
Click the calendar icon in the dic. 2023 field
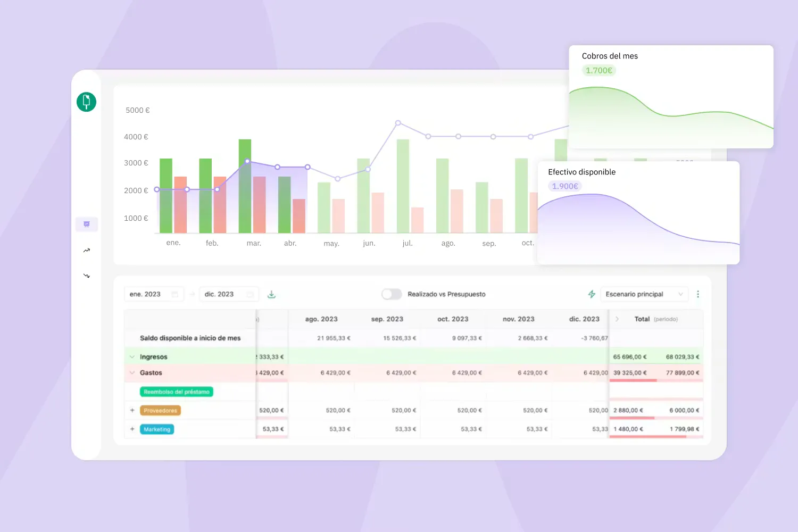point(250,294)
